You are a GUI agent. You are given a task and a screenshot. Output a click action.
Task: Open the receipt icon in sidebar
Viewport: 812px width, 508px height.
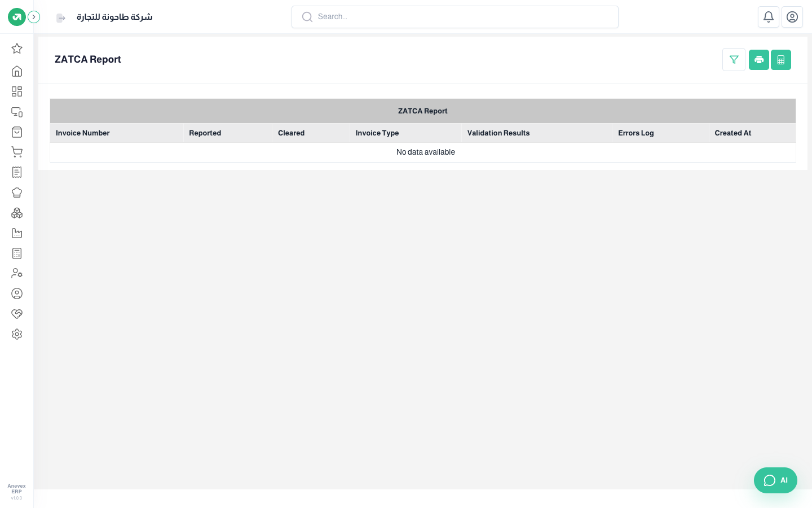(17, 172)
